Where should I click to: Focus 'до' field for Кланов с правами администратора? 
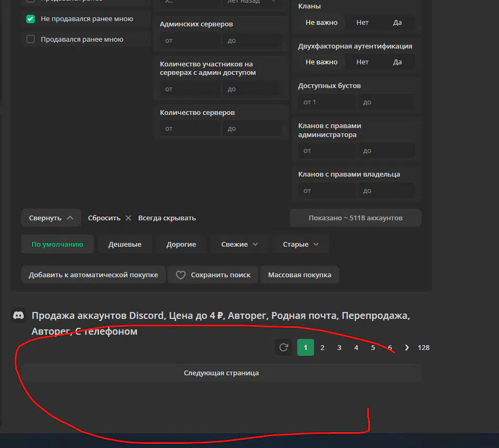pyautogui.click(x=386, y=151)
